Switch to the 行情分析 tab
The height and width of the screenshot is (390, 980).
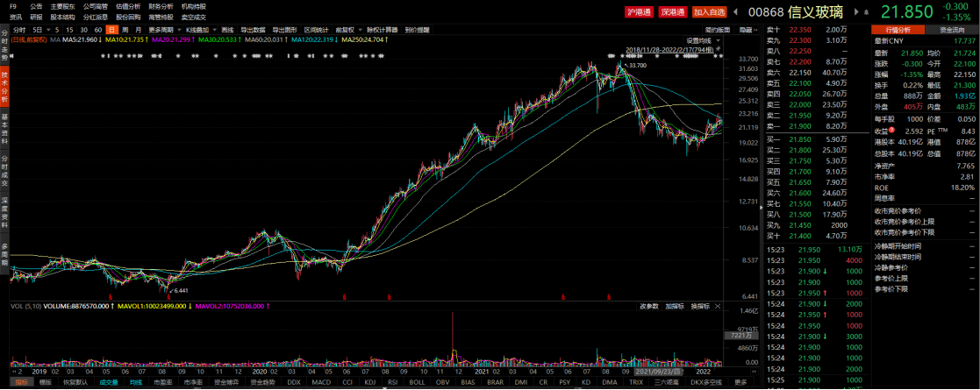pyautogui.click(x=898, y=29)
